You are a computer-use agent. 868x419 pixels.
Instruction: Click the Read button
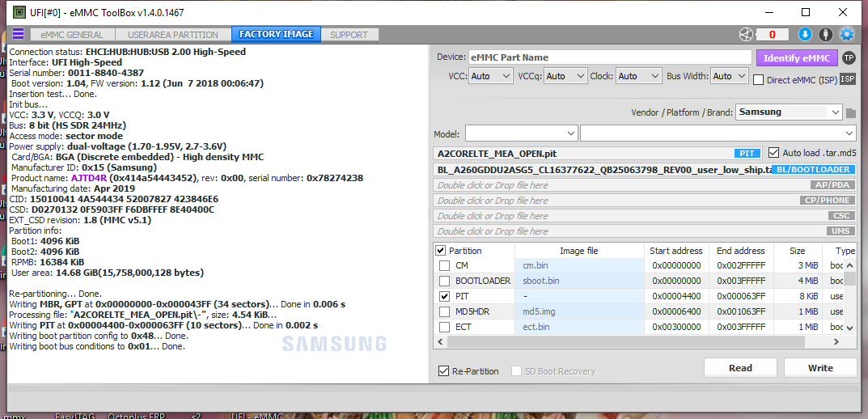pyautogui.click(x=740, y=368)
